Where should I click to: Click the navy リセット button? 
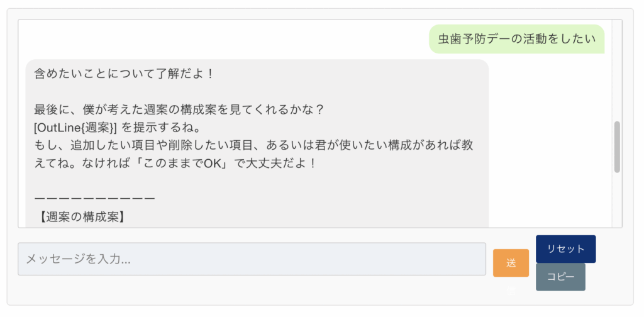[x=565, y=249]
